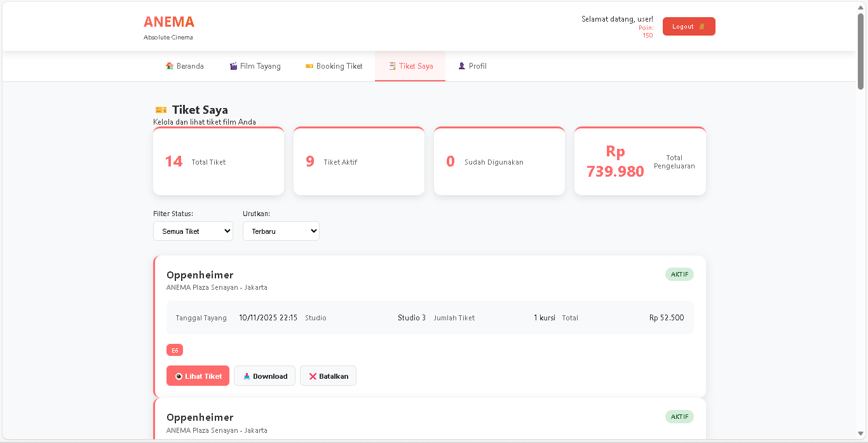Click the ANEMA logo text
Image resolution: width=868 pixels, height=443 pixels.
[169, 22]
